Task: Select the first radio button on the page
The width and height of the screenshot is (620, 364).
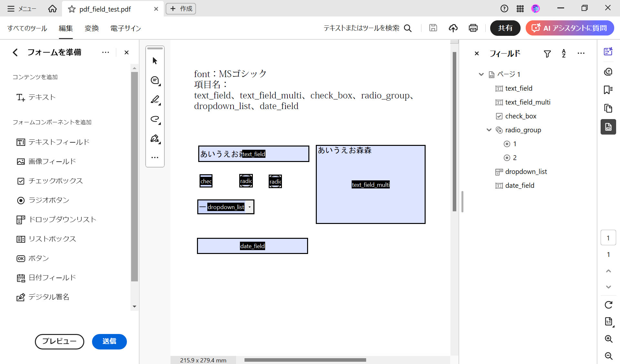Action: [246, 181]
